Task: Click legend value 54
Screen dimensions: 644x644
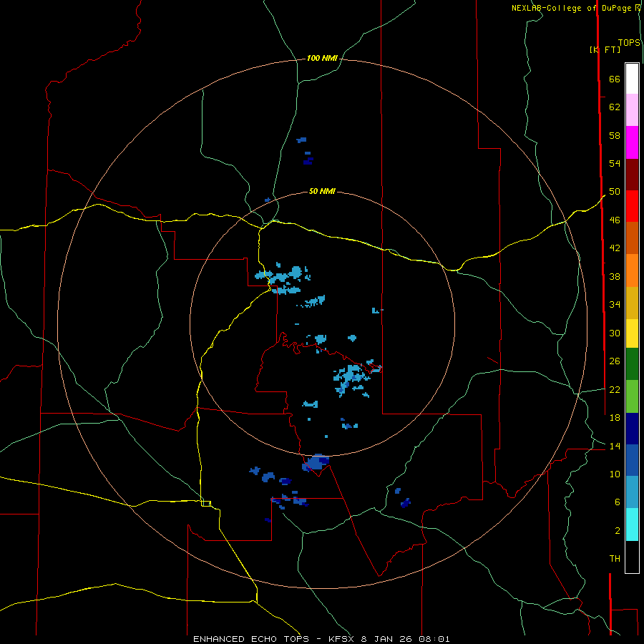Action: [x=615, y=163]
